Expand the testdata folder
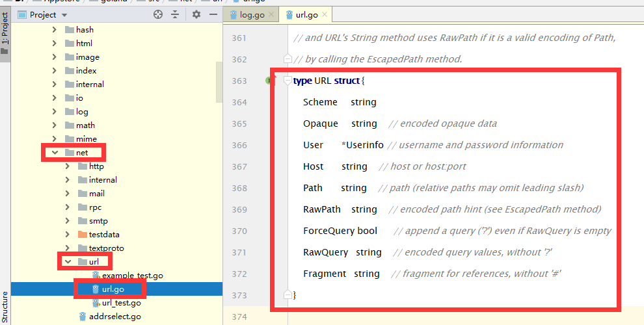Image resolution: width=644 pixels, height=325 pixels. pyautogui.click(x=68, y=234)
